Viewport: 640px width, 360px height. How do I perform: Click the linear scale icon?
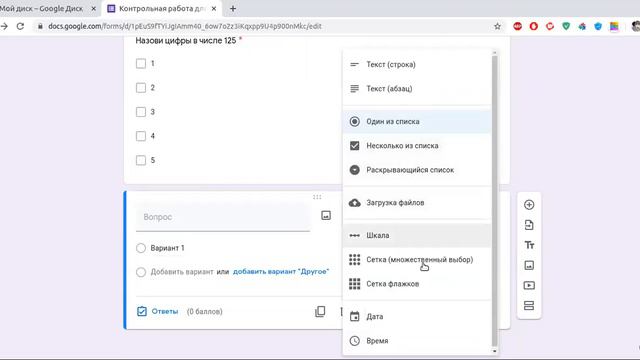click(x=354, y=236)
